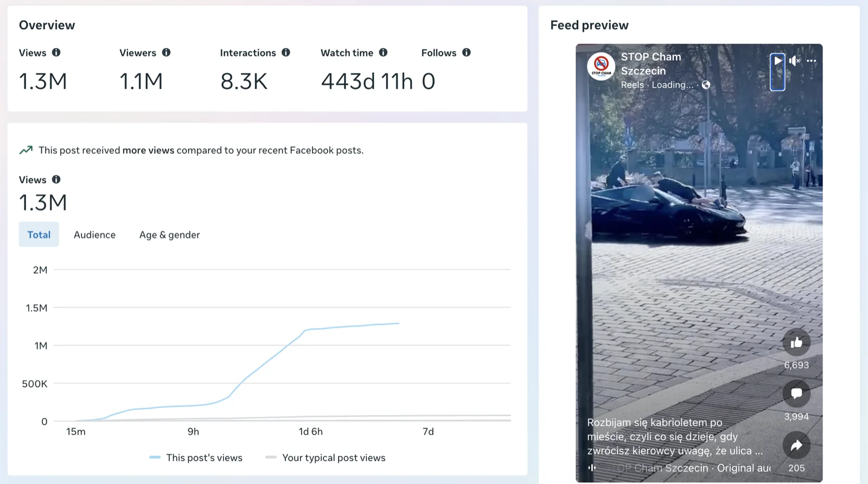Click the audio waveform icon on the reel
This screenshot has height=484, width=868.
point(592,468)
